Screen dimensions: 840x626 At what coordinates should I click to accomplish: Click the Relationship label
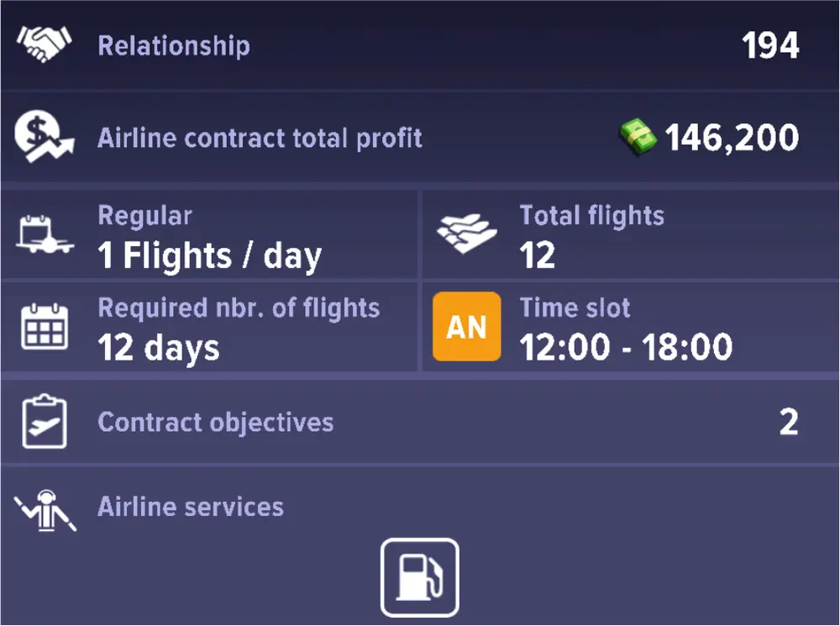coord(174,45)
